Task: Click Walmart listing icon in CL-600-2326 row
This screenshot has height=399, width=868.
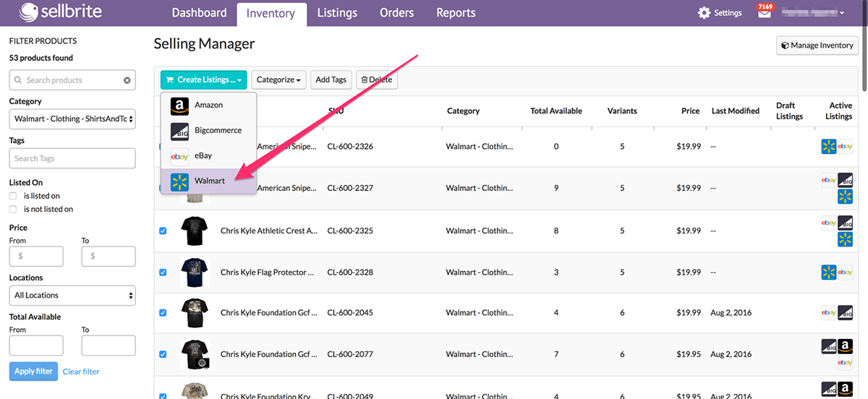Action: [829, 147]
